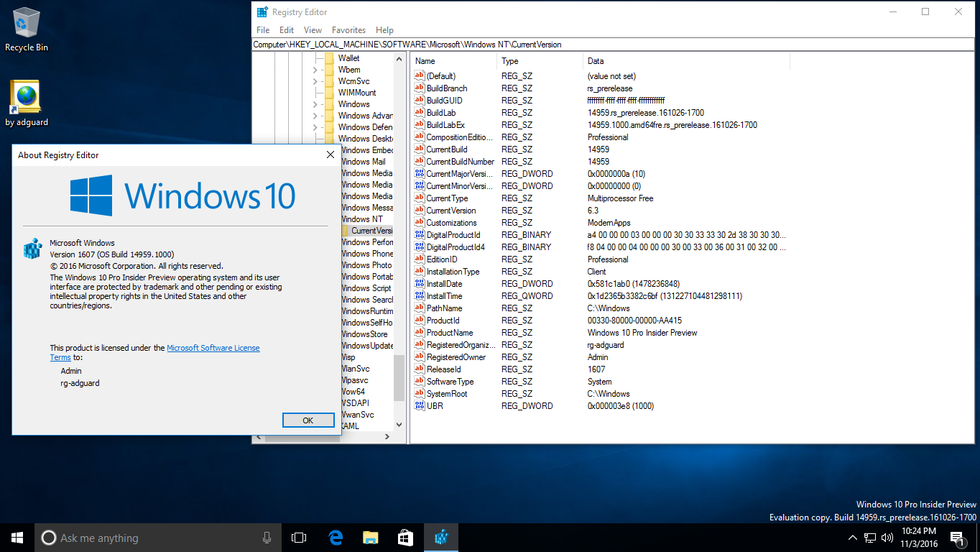980x552 pixels.
Task: Click the binary icon beside InstallDate
Action: tap(420, 284)
